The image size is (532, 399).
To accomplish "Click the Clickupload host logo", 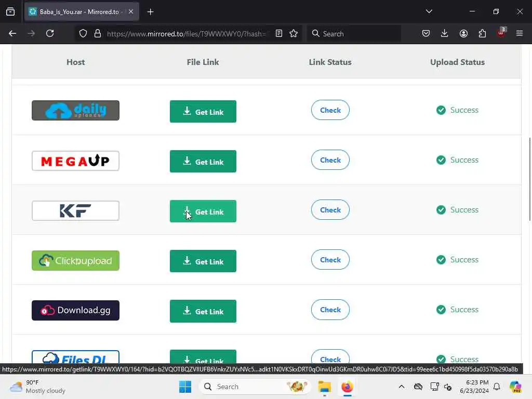I will click(x=76, y=261).
